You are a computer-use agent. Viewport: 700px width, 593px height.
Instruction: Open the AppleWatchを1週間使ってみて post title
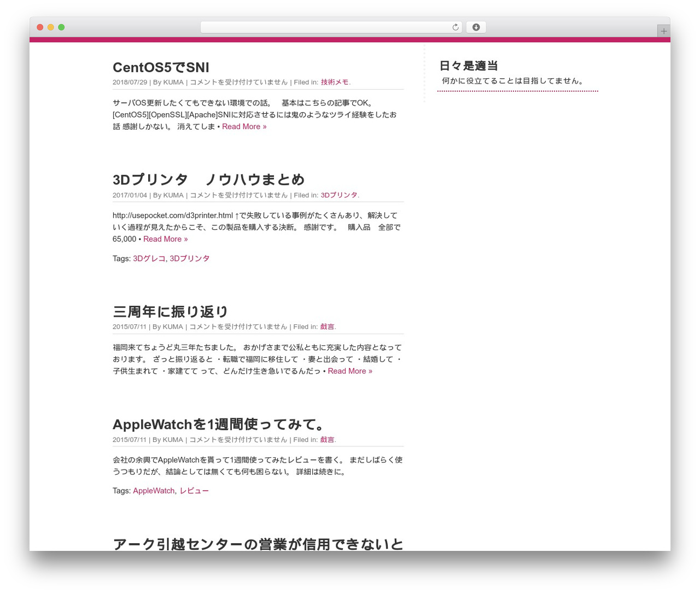pos(219,425)
